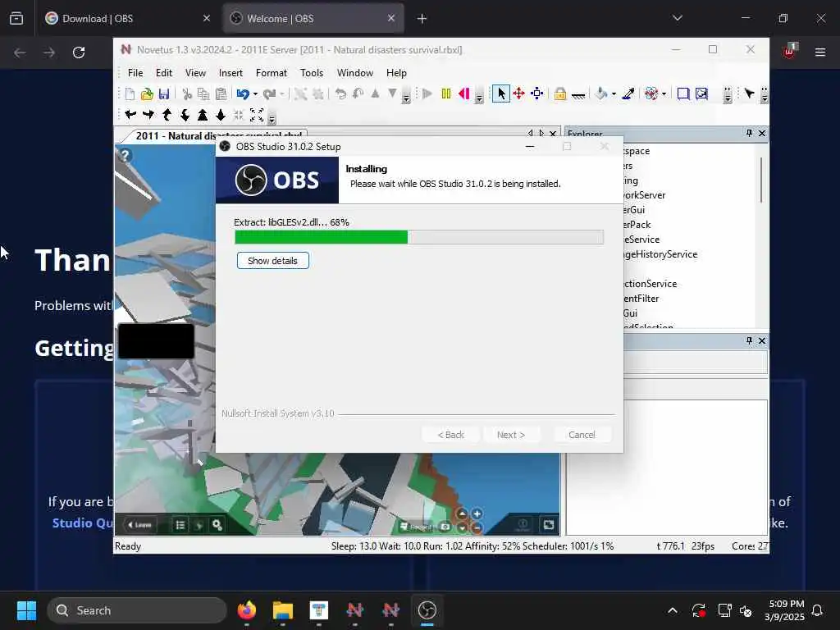The height and width of the screenshot is (630, 840).
Task: Click the Next > button in installer
Action: (511, 435)
